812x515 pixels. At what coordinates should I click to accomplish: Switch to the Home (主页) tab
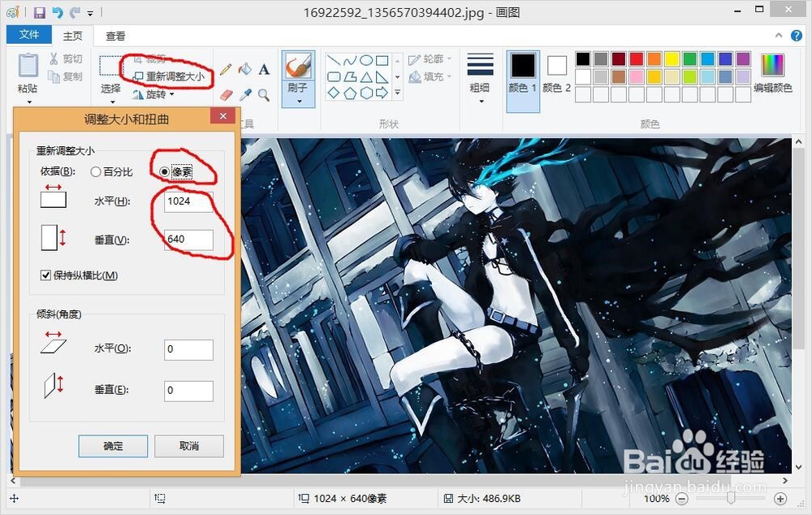(x=72, y=36)
